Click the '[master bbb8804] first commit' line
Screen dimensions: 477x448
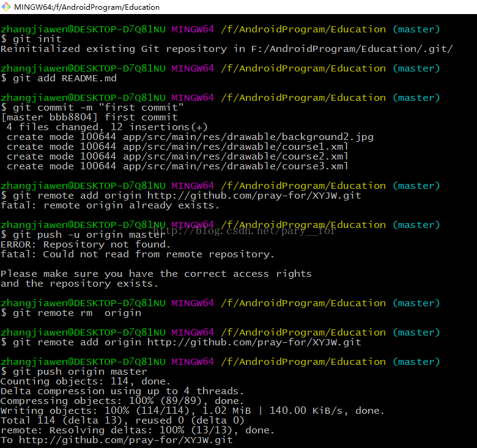coord(89,117)
